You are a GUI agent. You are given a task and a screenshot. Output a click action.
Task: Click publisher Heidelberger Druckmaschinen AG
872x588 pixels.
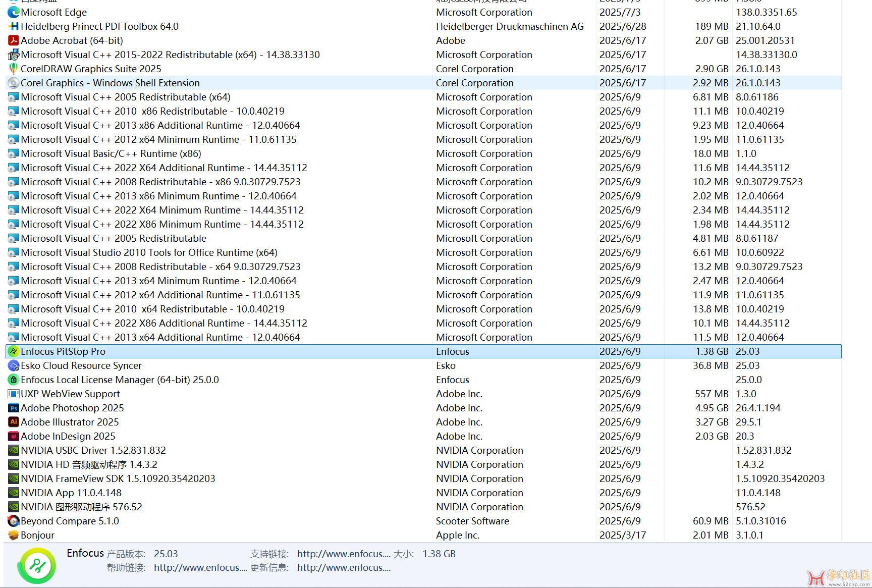click(x=510, y=26)
